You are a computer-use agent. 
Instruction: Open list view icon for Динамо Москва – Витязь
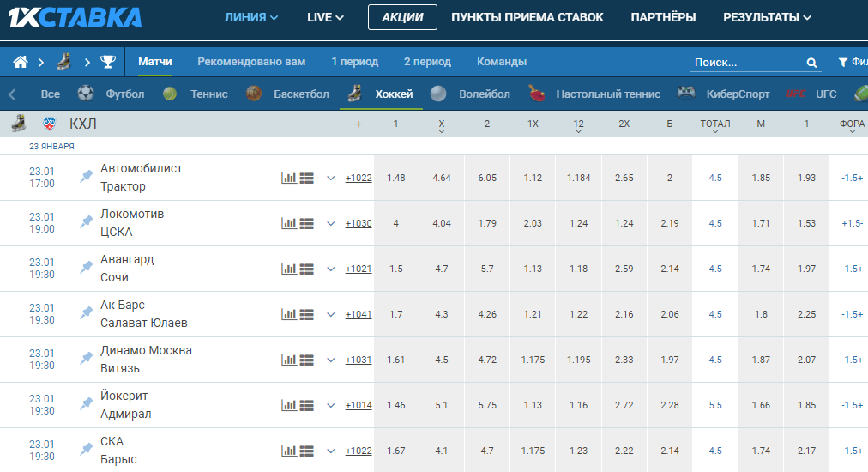click(x=307, y=360)
